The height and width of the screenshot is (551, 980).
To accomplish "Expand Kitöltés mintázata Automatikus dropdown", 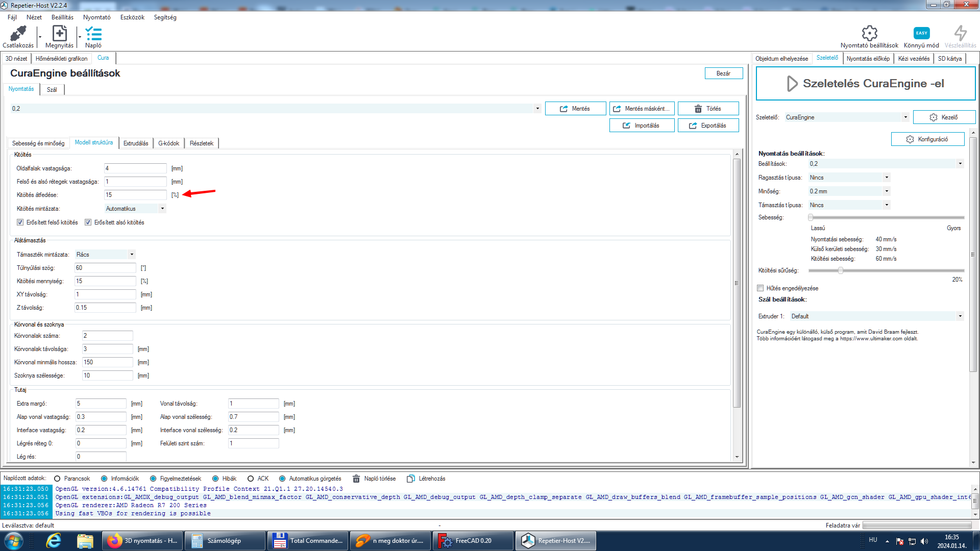I will tap(162, 209).
